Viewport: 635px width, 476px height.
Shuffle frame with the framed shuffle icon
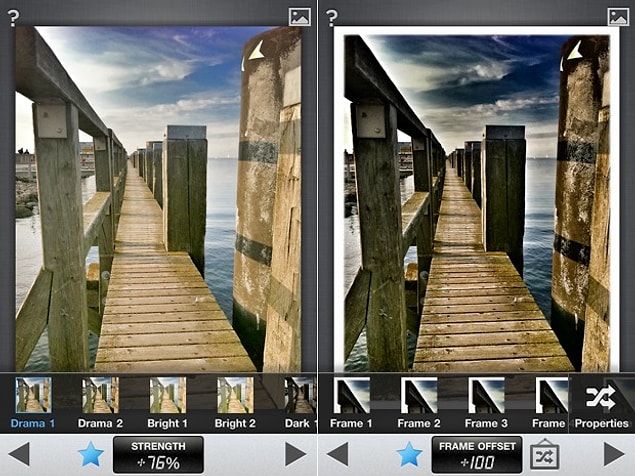(x=545, y=454)
